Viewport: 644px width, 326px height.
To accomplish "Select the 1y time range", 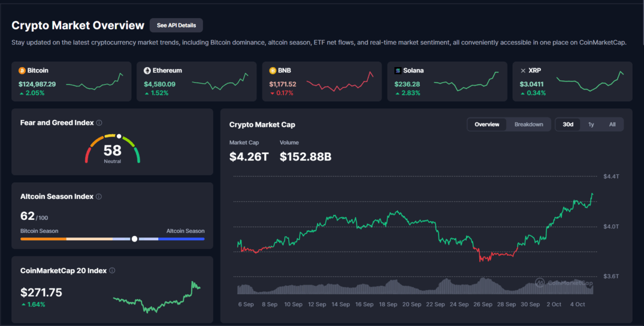I will 591,124.
